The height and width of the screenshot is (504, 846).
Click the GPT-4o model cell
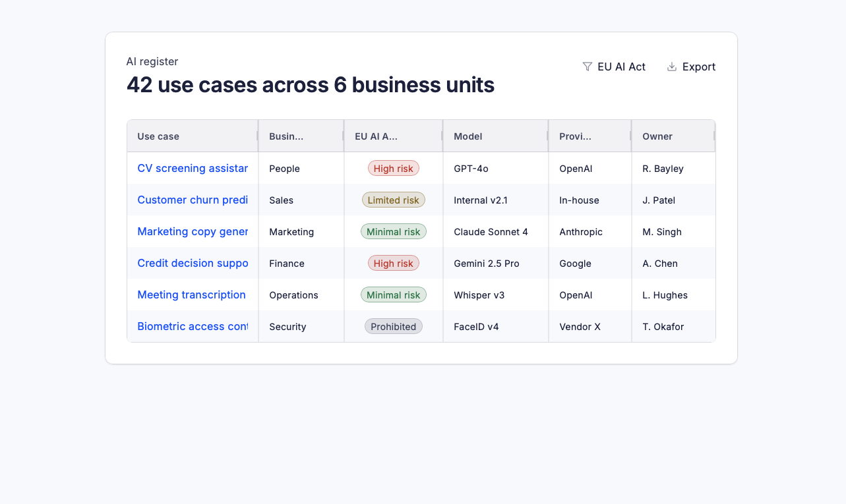(496, 168)
